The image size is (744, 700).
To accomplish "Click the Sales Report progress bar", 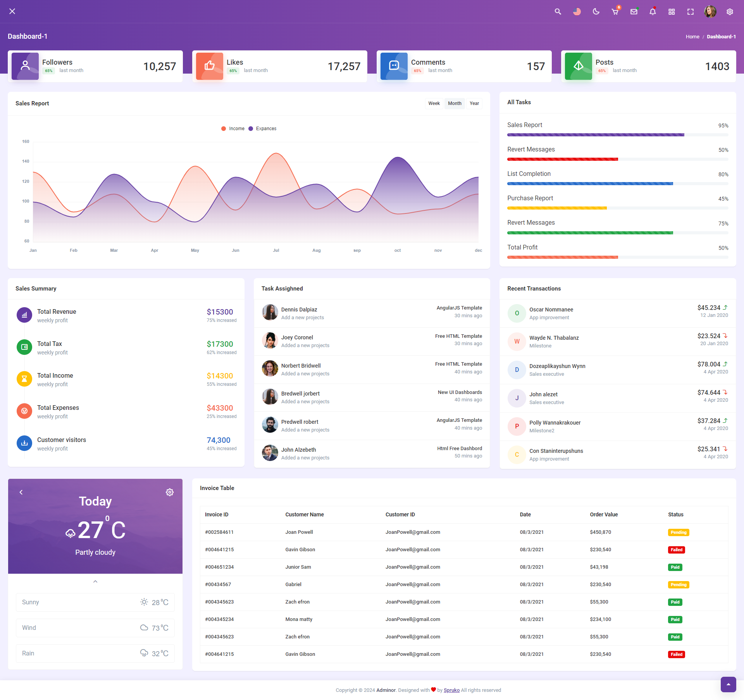I will coord(617,135).
